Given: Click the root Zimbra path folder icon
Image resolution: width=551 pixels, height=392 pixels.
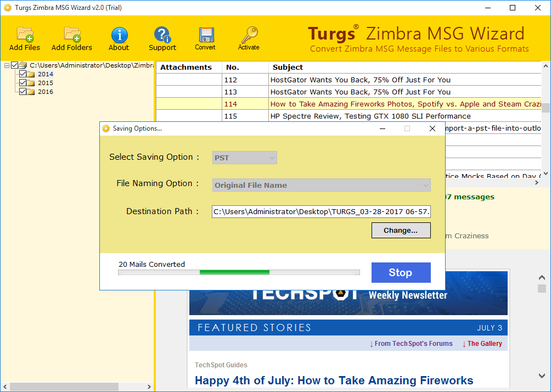Looking at the screenshot, I should click(23, 65).
